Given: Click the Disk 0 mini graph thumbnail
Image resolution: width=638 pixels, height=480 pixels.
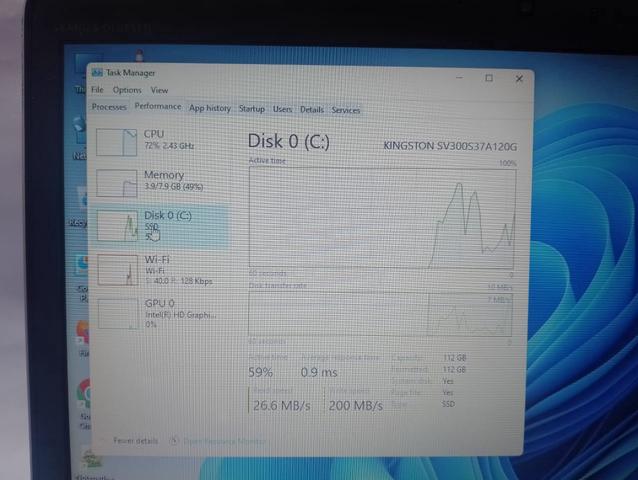Looking at the screenshot, I should click(117, 225).
